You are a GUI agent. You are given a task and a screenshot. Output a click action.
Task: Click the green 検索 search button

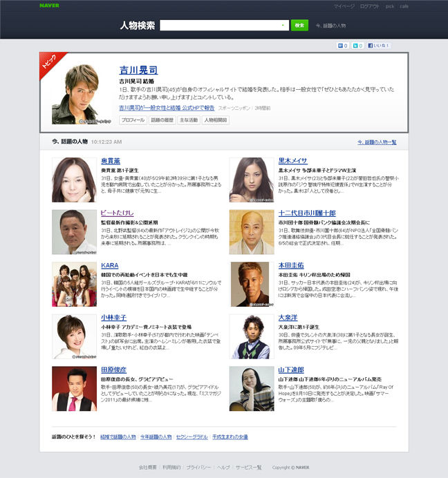[299, 26]
